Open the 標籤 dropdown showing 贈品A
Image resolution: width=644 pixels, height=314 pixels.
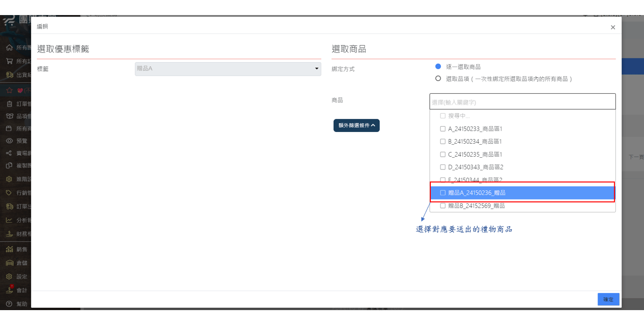tap(228, 69)
